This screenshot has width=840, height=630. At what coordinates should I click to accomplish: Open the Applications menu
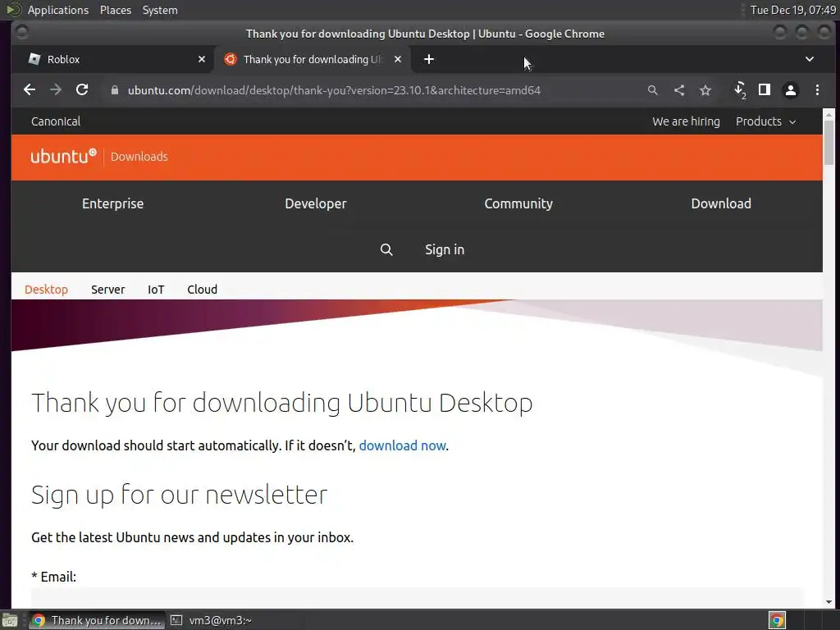(x=58, y=10)
